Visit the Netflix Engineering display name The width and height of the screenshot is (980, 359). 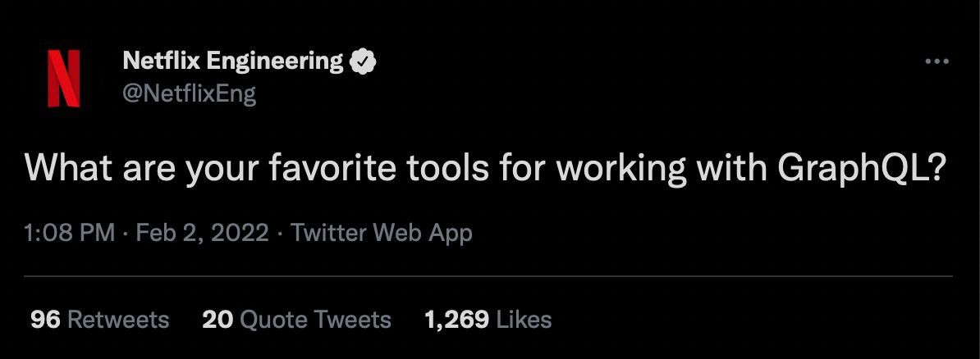coord(233,61)
